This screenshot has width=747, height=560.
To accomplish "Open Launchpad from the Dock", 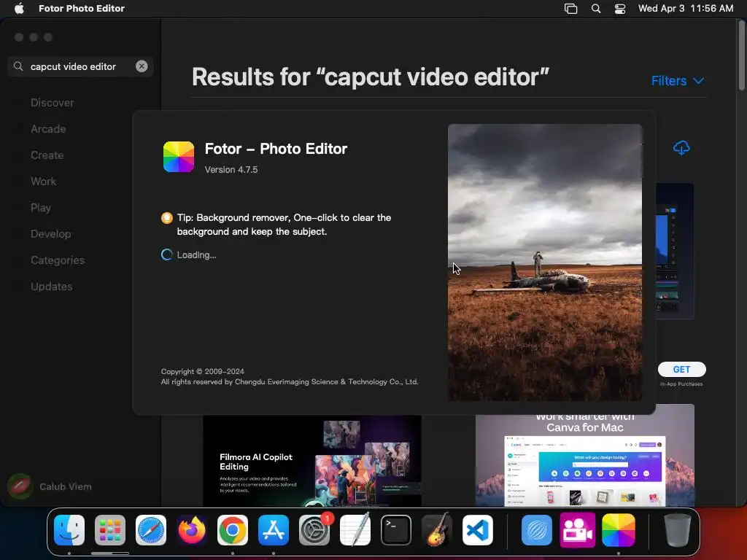I will click(x=110, y=530).
